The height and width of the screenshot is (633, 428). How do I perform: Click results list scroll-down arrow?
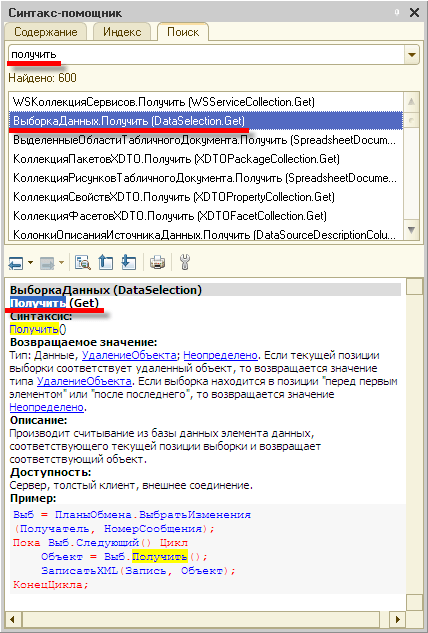click(x=411, y=230)
